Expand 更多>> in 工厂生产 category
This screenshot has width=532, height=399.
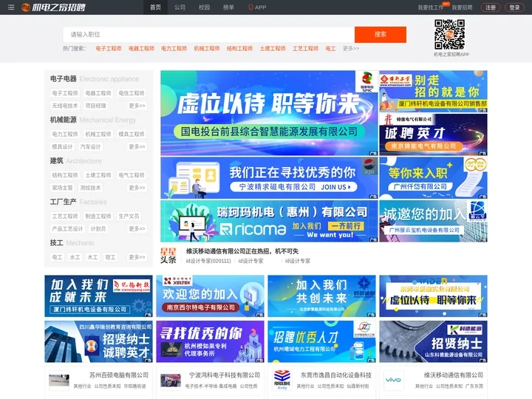pyautogui.click(x=137, y=228)
